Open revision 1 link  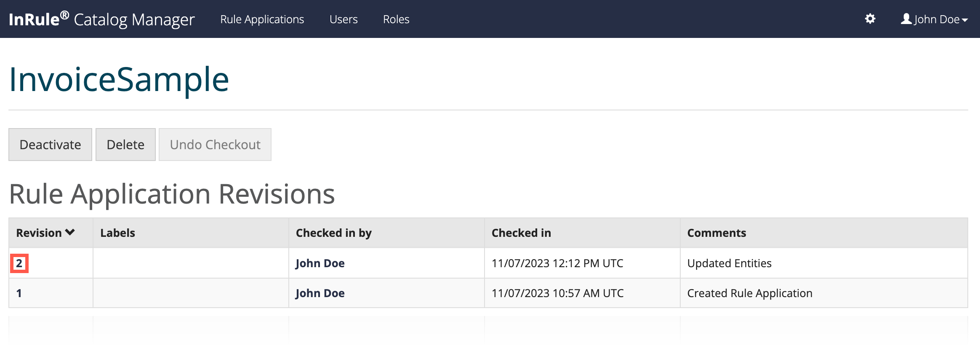(x=19, y=293)
